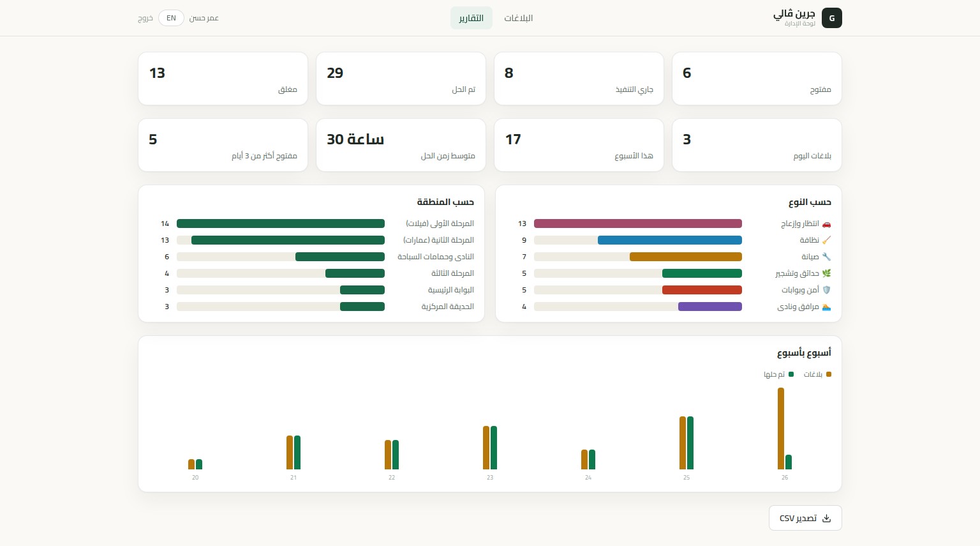The width and height of the screenshot is (980, 546).
Task: Click the مفتوح أكثر من 3 أيام card
Action: (223, 145)
